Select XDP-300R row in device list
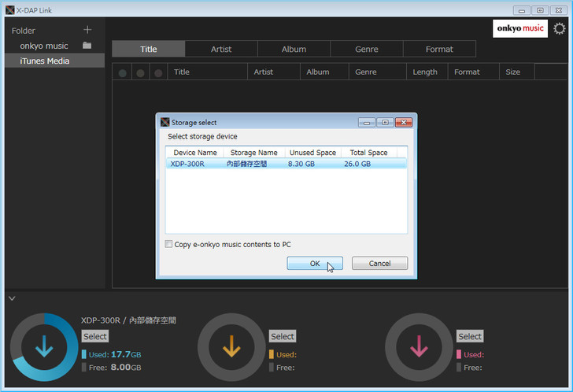The height and width of the screenshot is (392, 573). 286,164
